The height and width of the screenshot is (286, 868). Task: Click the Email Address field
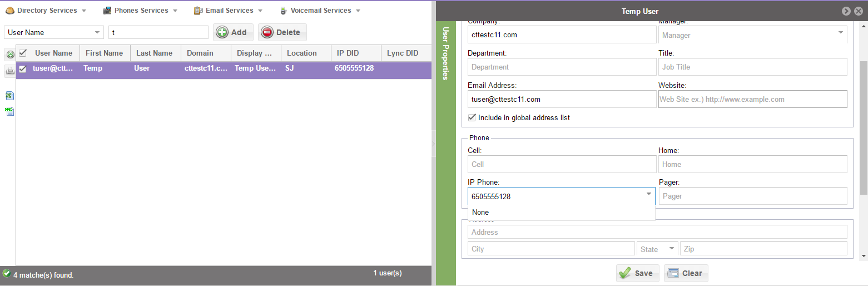[562, 99]
